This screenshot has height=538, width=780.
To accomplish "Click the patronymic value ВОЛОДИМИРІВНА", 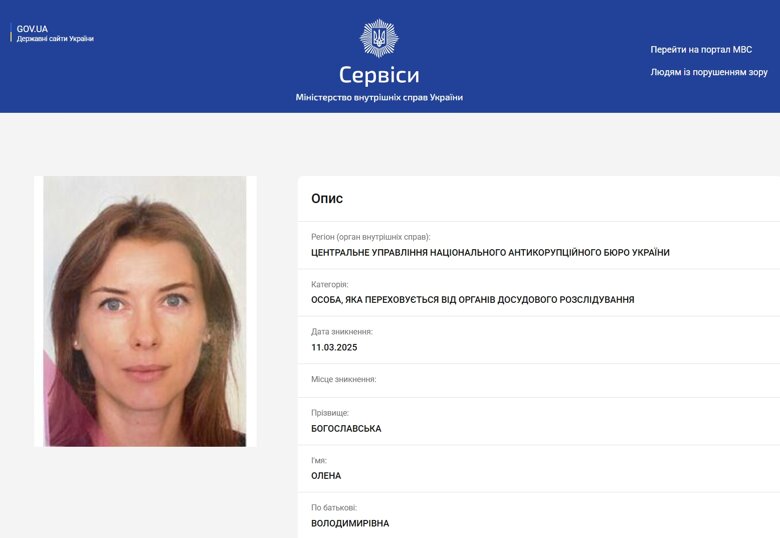I will (x=350, y=523).
